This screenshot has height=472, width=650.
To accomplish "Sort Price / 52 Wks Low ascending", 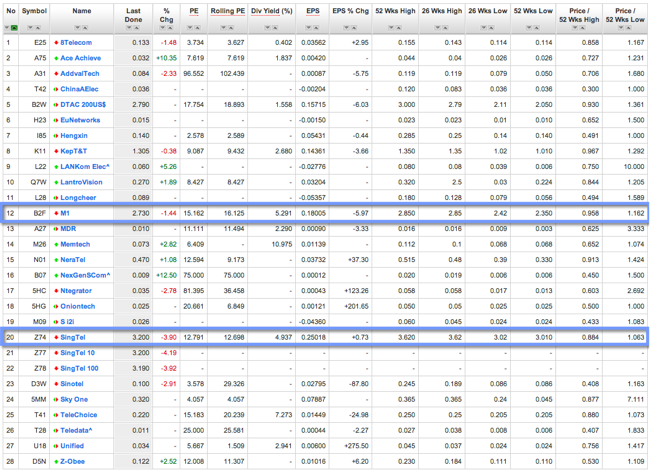I will [629, 28].
